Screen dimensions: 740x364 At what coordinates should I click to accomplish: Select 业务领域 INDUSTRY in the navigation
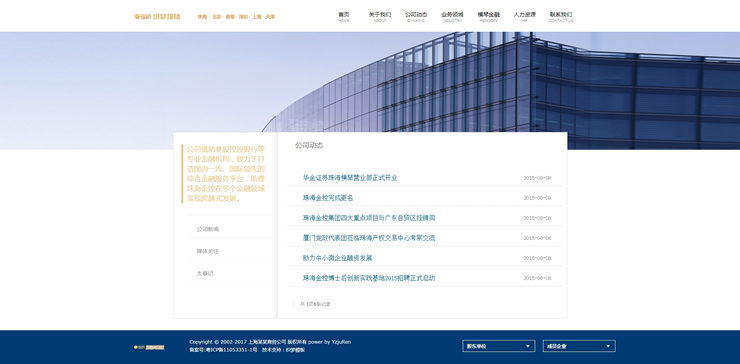[x=452, y=17]
